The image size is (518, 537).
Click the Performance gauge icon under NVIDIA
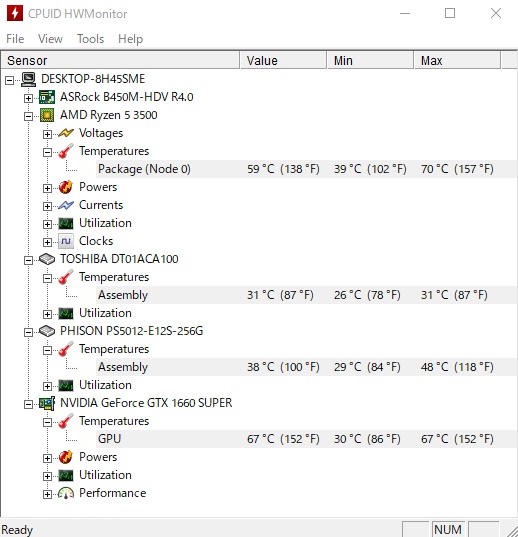[x=66, y=493]
